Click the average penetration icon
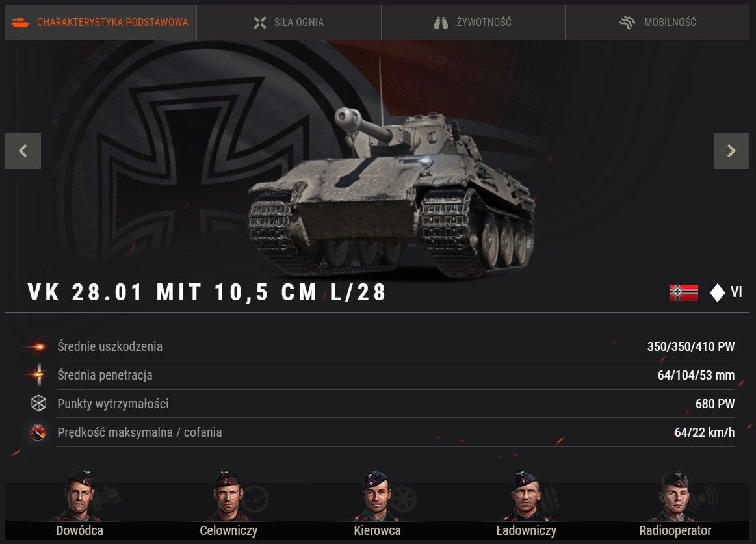756x544 pixels. pyautogui.click(x=38, y=375)
